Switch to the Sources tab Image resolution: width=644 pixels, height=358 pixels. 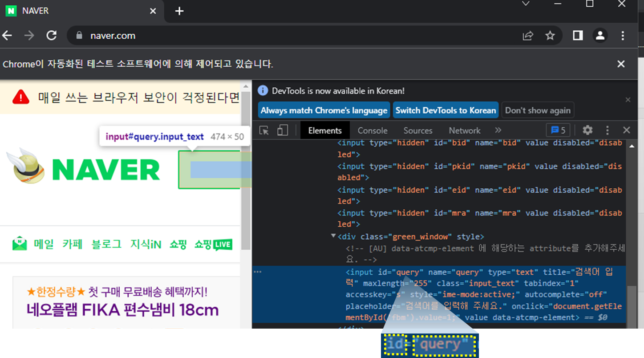418,130
